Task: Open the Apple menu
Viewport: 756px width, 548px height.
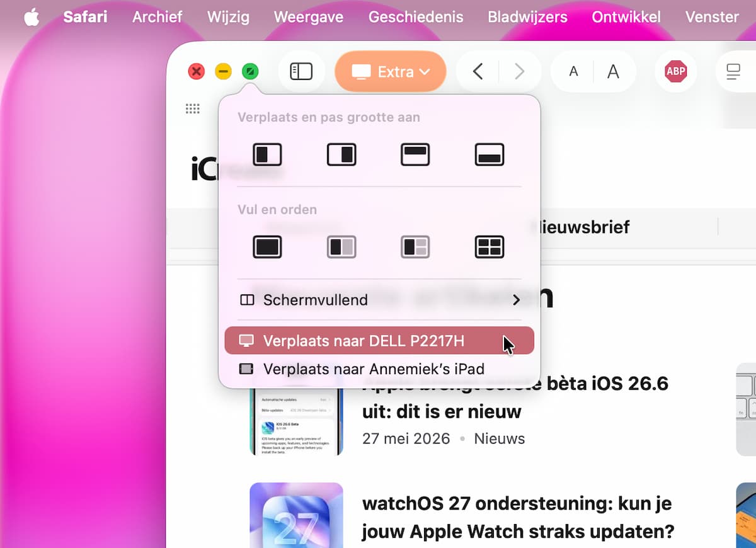Action: point(31,17)
